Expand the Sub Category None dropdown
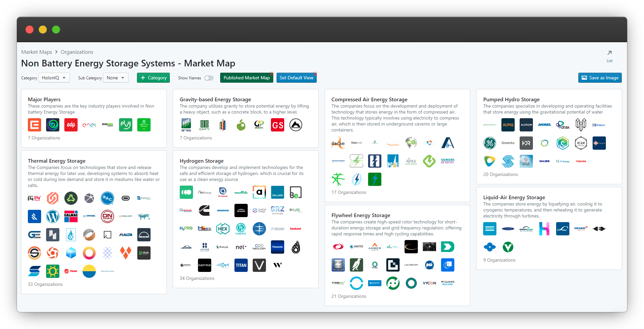The height and width of the screenshot is (329, 644). [116, 78]
